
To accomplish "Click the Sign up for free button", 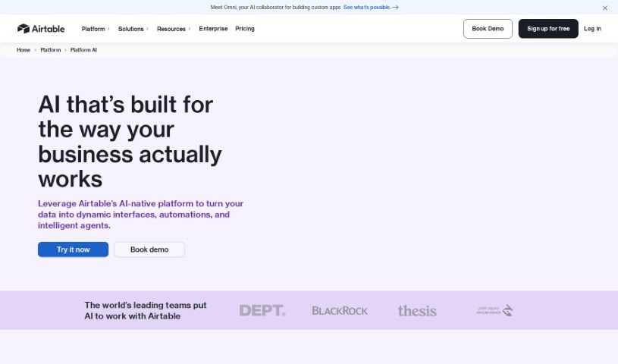I will 548,29.
